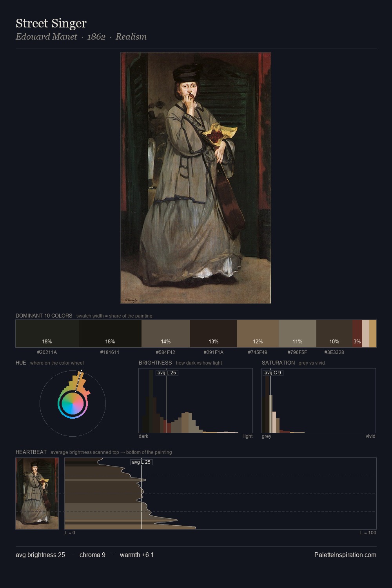Click the '#20211A' hex code label

click(47, 352)
